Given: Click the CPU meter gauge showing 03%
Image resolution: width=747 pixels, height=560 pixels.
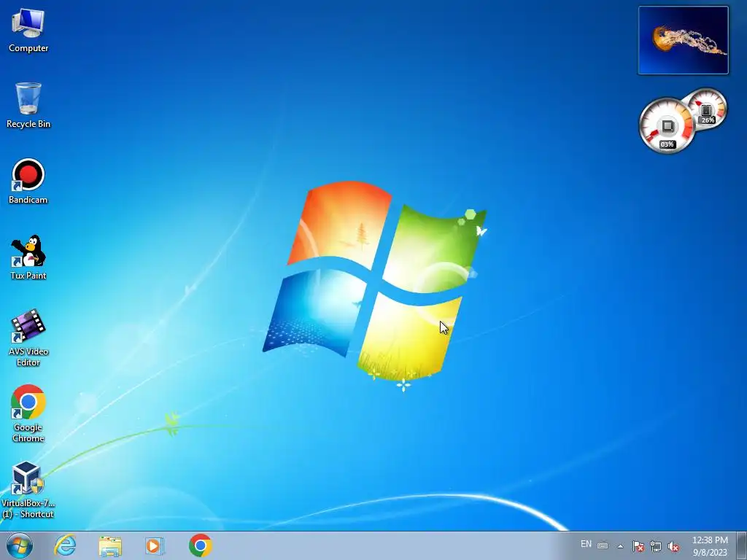Looking at the screenshot, I should click(x=667, y=125).
